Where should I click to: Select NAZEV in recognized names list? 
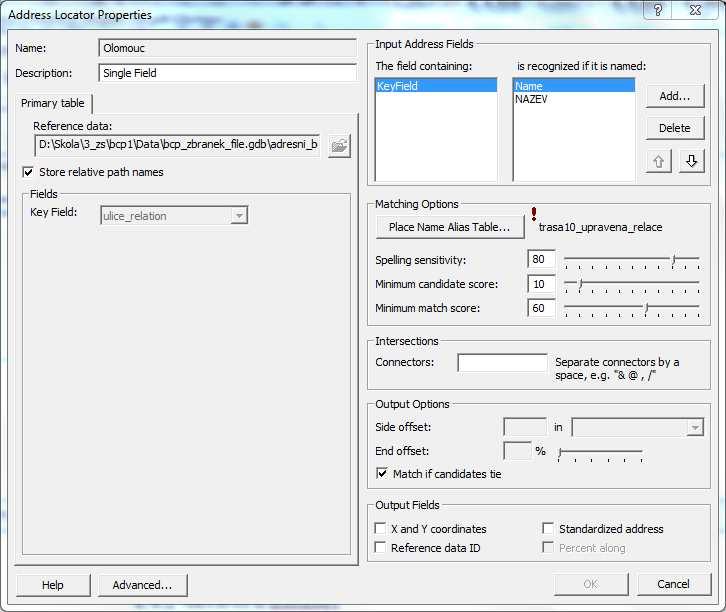574,99
